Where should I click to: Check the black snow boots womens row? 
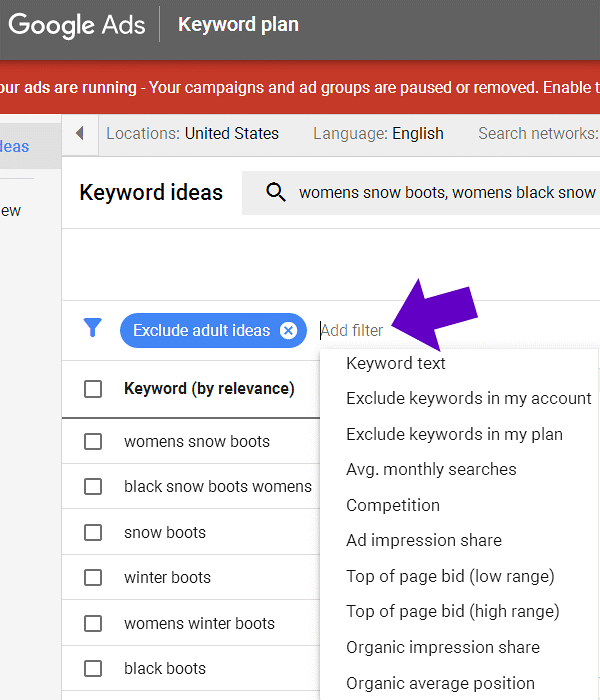pyautogui.click(x=93, y=487)
